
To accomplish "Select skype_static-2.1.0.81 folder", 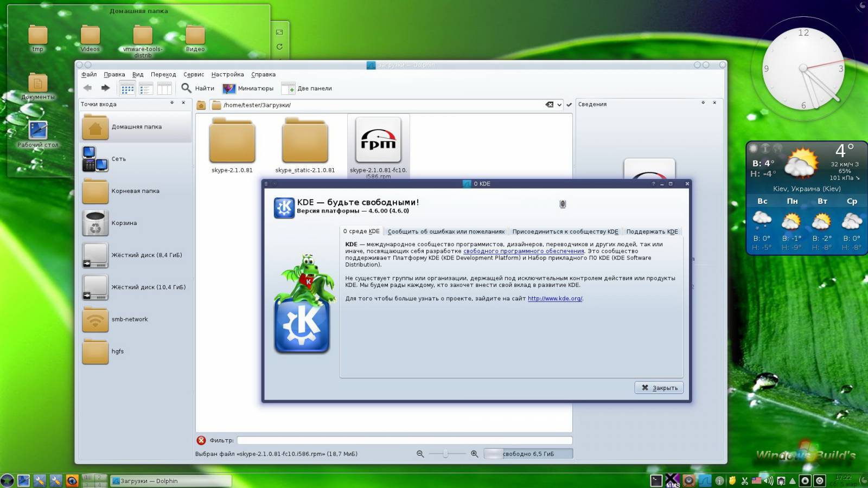I will pos(305,145).
